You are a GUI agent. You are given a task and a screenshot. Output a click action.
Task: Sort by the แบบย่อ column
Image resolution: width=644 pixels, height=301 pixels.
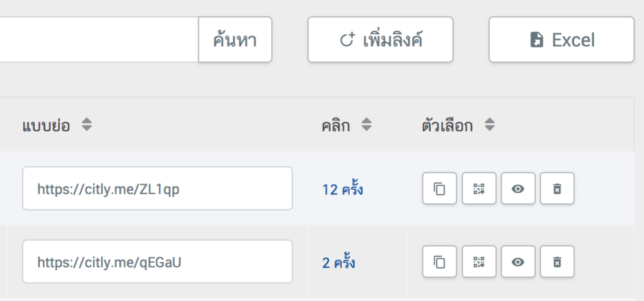pos(86,126)
